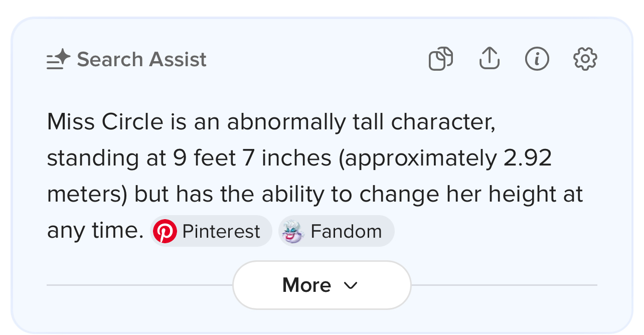Click the divider line left of More
The image size is (644, 335).
point(139,285)
